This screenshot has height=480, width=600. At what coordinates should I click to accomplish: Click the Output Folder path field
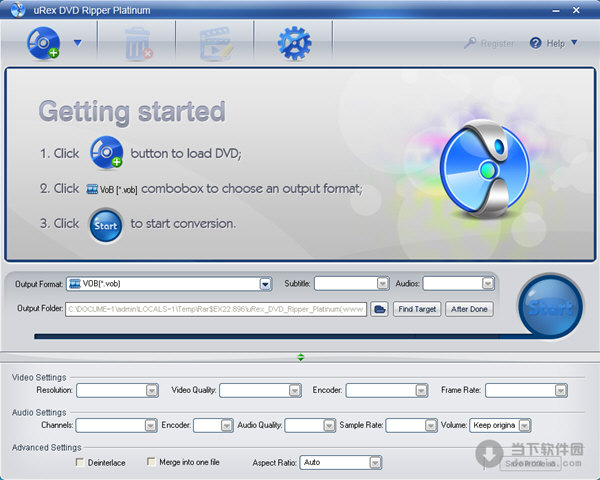tap(216, 309)
